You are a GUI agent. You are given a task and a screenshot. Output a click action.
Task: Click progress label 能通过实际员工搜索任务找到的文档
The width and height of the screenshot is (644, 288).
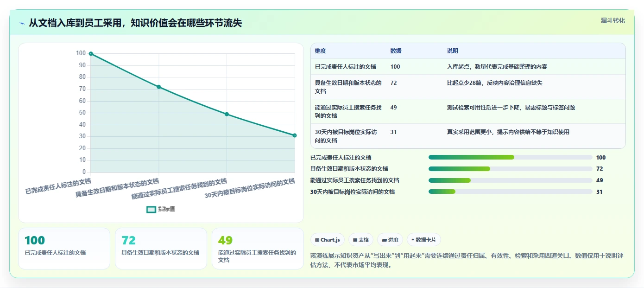click(x=355, y=180)
